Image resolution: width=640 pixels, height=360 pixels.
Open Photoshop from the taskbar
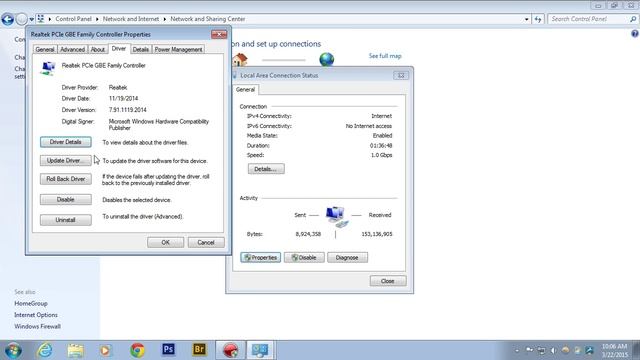click(x=168, y=349)
